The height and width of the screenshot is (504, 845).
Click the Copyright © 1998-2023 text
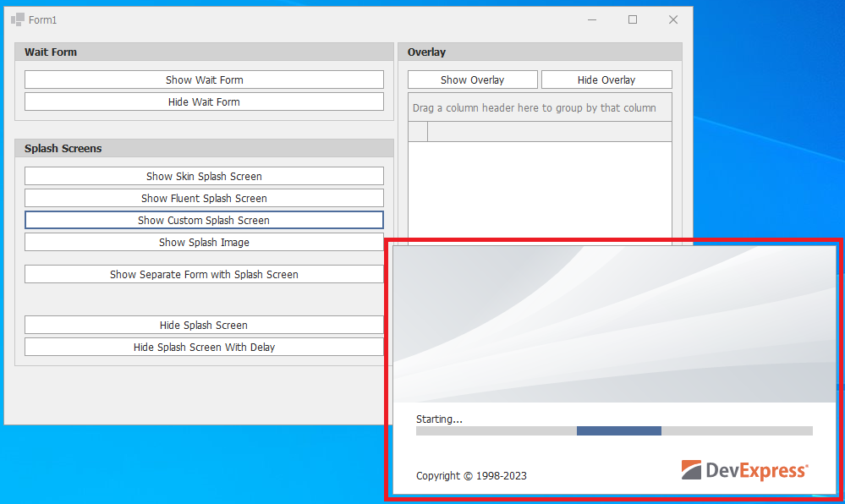point(471,475)
